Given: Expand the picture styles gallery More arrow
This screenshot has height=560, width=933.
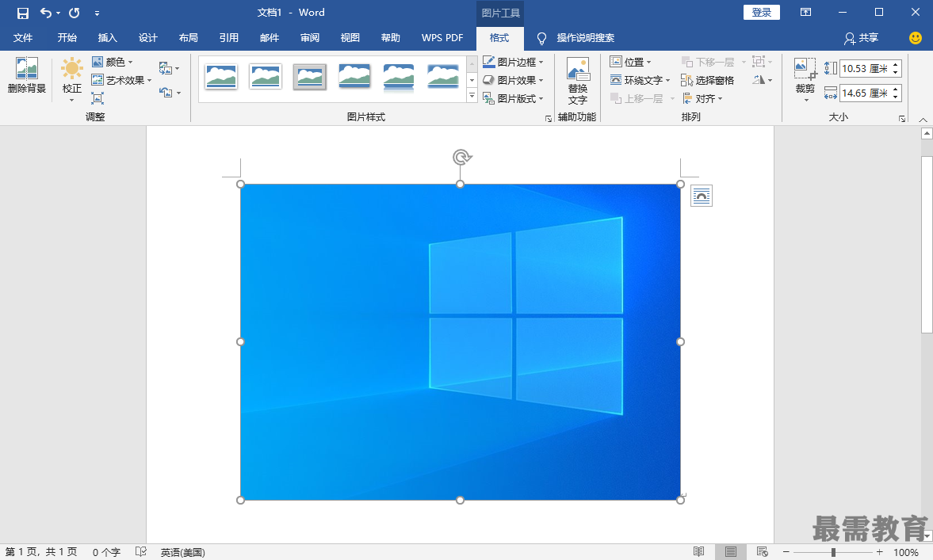Looking at the screenshot, I should click(472, 95).
